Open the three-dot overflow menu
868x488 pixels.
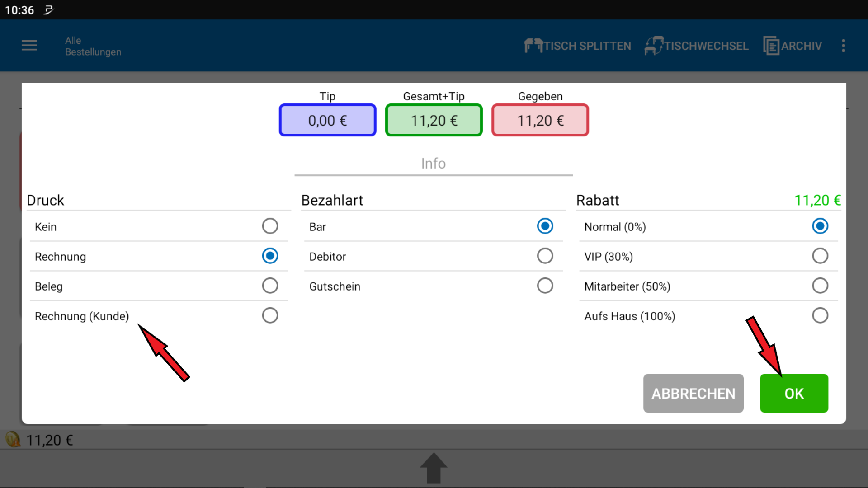843,46
